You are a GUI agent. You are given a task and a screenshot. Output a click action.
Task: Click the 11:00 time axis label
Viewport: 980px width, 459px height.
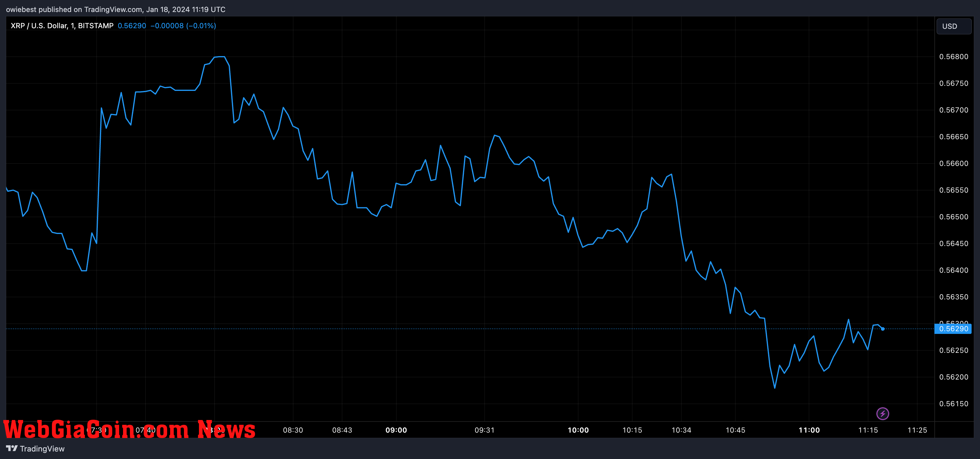[809, 430]
